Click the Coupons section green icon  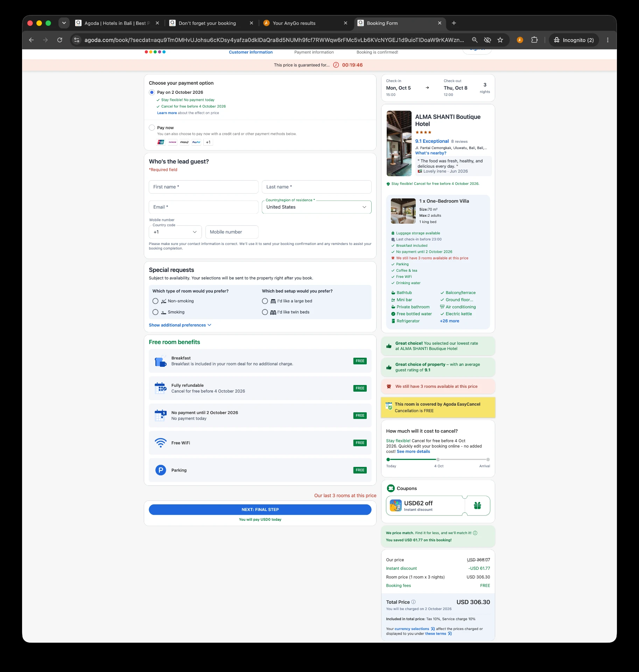[x=391, y=488]
